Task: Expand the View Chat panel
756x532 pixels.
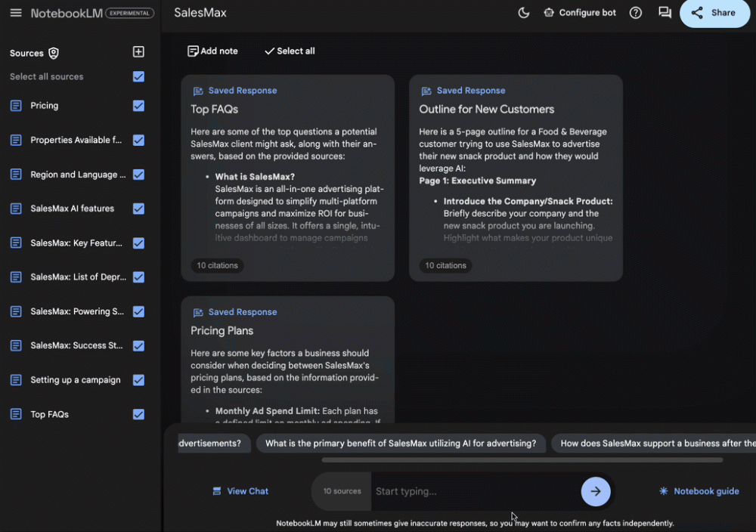Action: pos(240,491)
